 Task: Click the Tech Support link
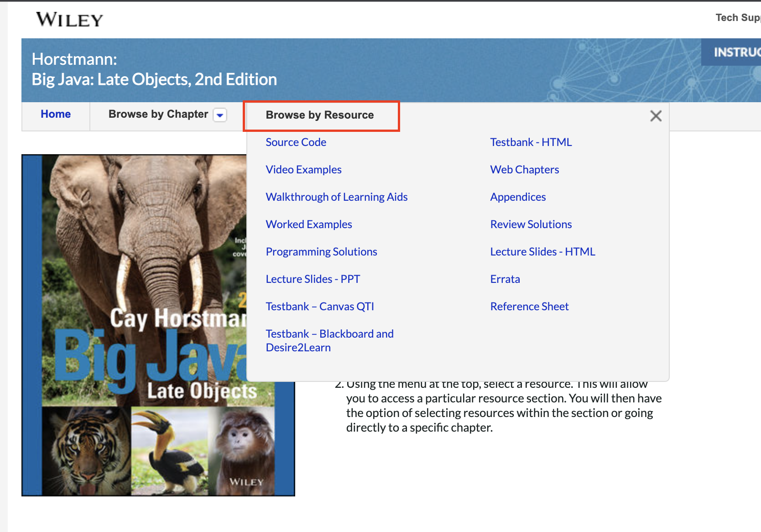pyautogui.click(x=738, y=18)
